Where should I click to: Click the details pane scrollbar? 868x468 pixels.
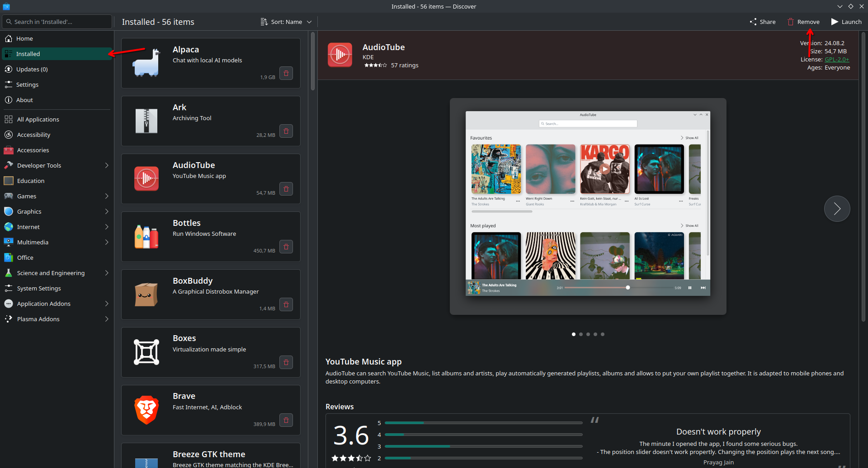(x=863, y=176)
